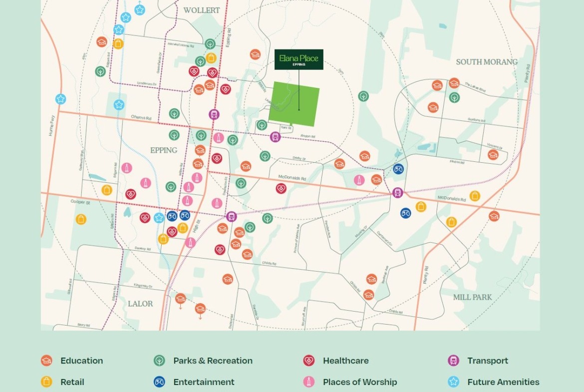Image resolution: width=584 pixels, height=392 pixels.
Task: Select the Vincent Dr street label
Action: point(495,146)
